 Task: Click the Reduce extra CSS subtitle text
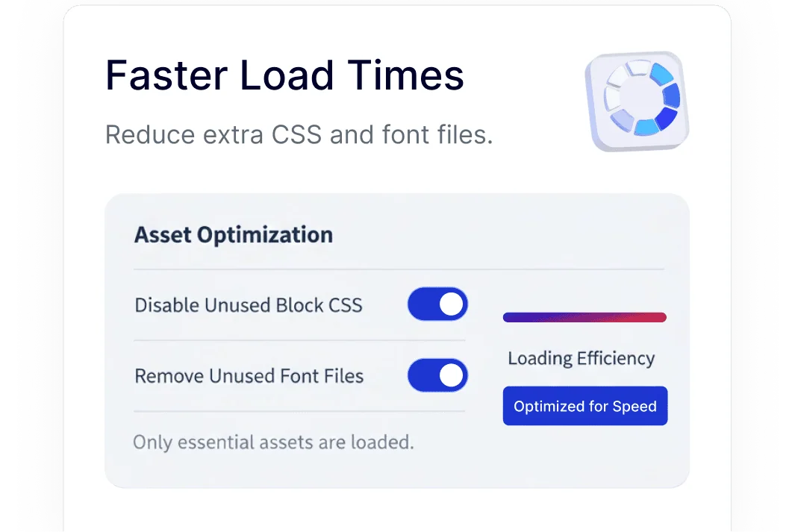click(x=298, y=134)
